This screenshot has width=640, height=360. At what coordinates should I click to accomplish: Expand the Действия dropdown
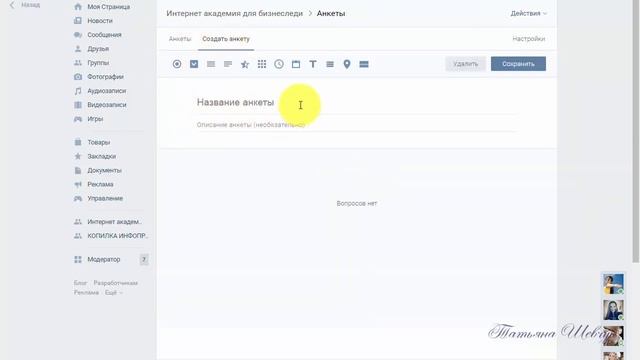click(x=528, y=13)
